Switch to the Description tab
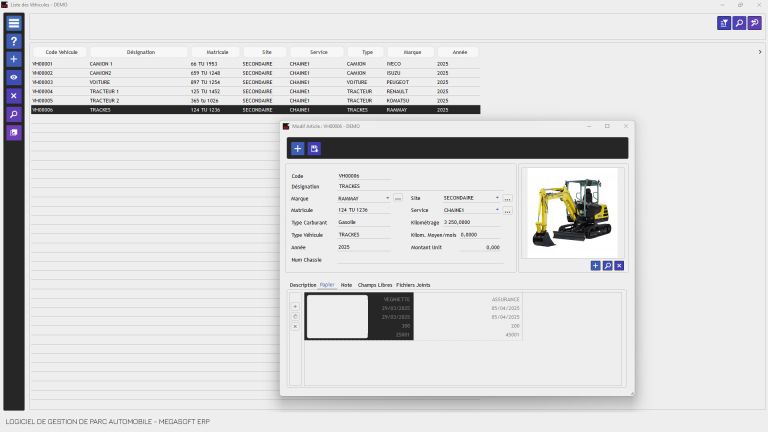The image size is (768, 432). click(303, 285)
